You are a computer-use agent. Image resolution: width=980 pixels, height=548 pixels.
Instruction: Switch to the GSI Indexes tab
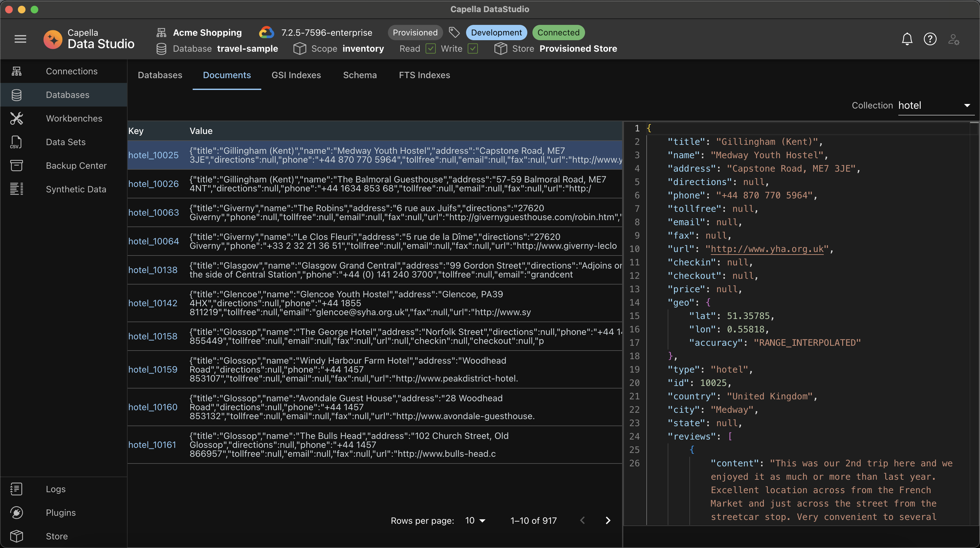296,75
